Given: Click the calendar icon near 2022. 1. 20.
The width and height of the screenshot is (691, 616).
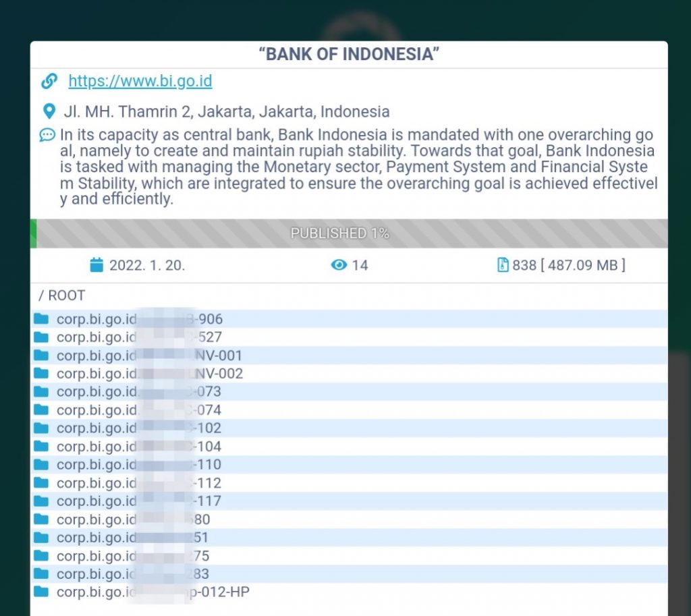Looking at the screenshot, I should [x=96, y=265].
